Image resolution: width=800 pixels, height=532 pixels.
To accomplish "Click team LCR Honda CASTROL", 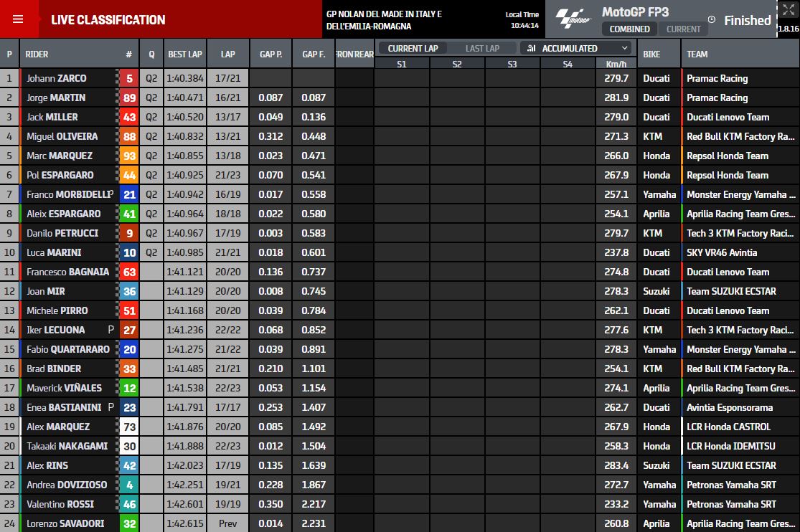I will pos(728,427).
